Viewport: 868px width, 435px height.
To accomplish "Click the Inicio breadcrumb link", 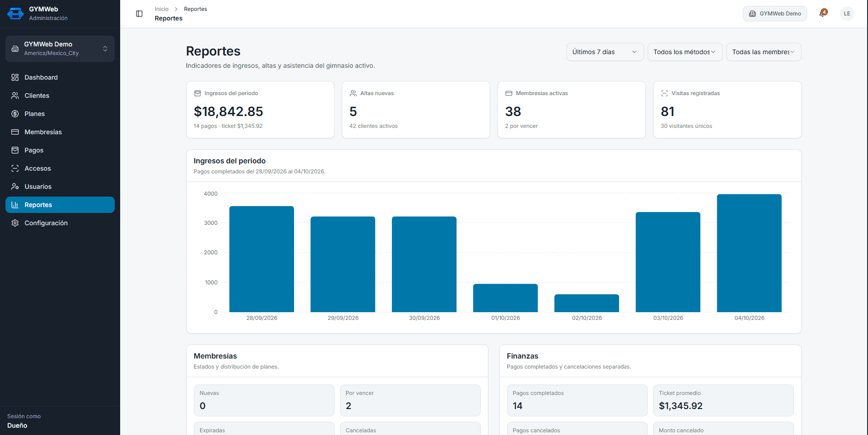I will pos(161,9).
